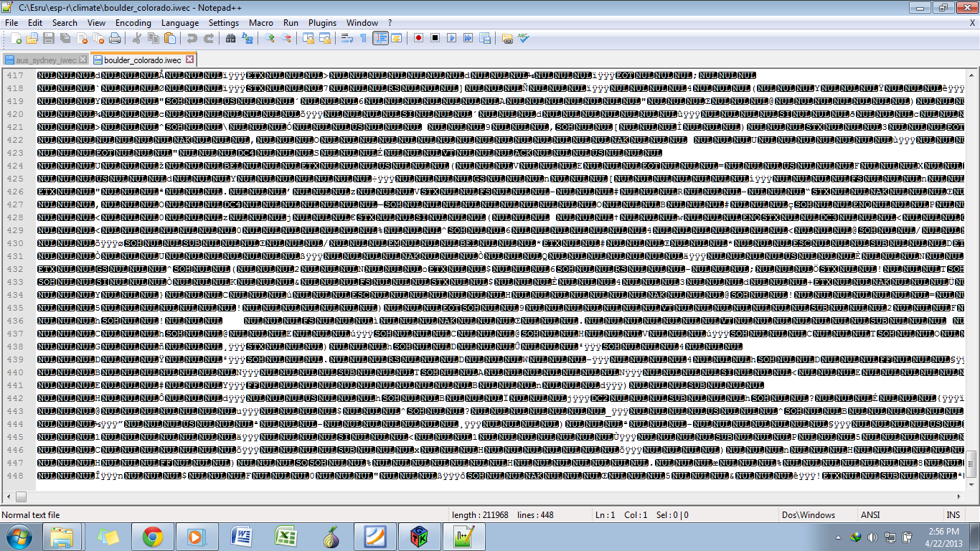Image resolution: width=980 pixels, height=551 pixels.
Task: Click the macro Playback button
Action: click(451, 38)
